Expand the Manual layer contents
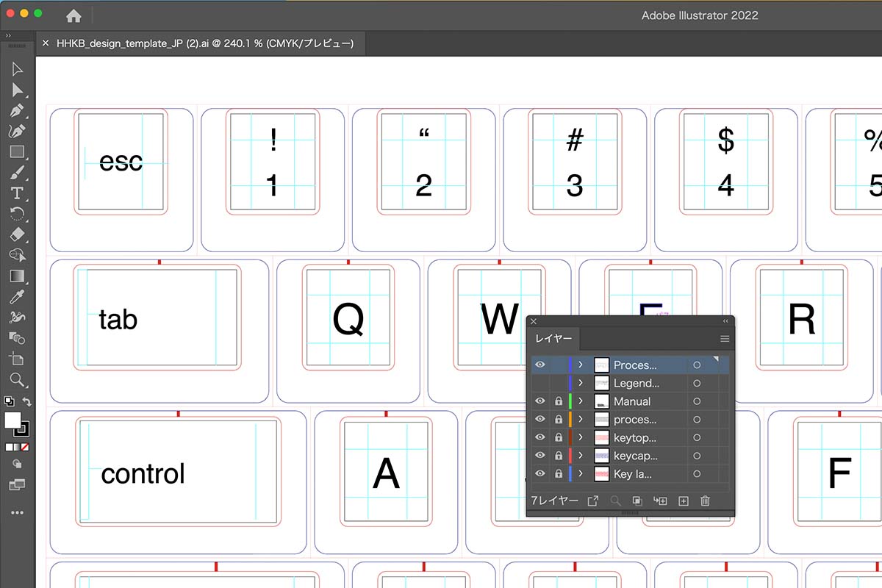The width and height of the screenshot is (882, 588). point(581,401)
